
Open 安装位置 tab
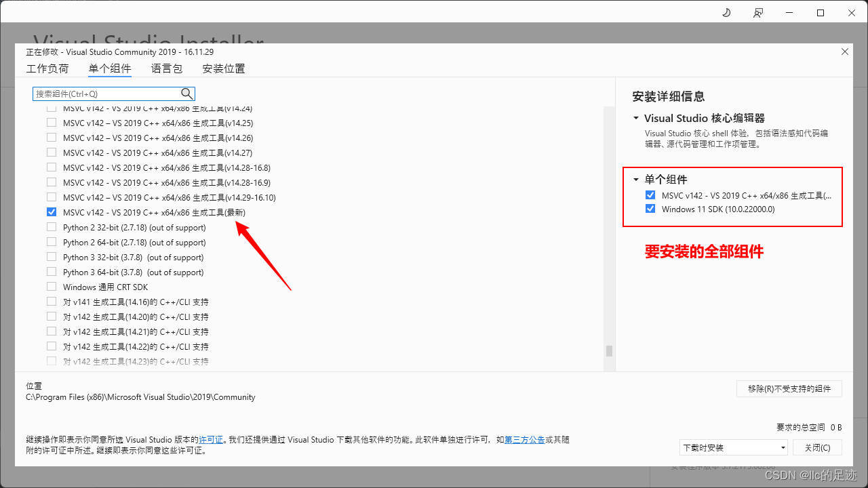[224, 68]
